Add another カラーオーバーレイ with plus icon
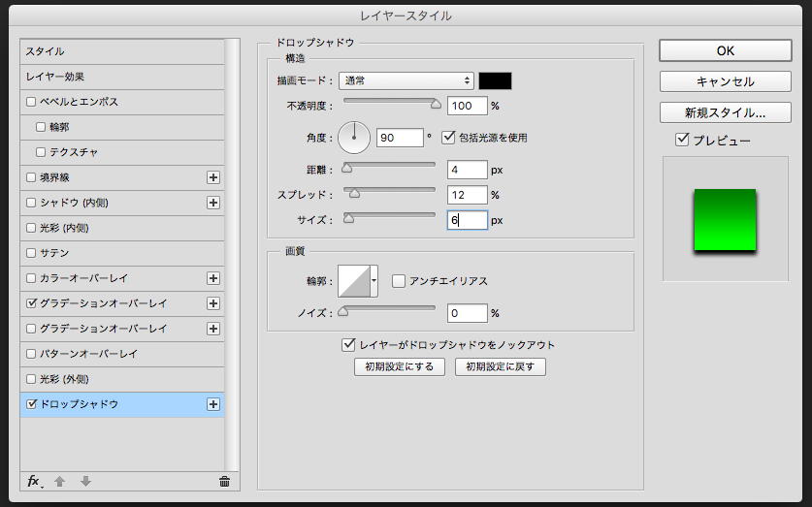Screen dimensions: 812x507 (213, 278)
